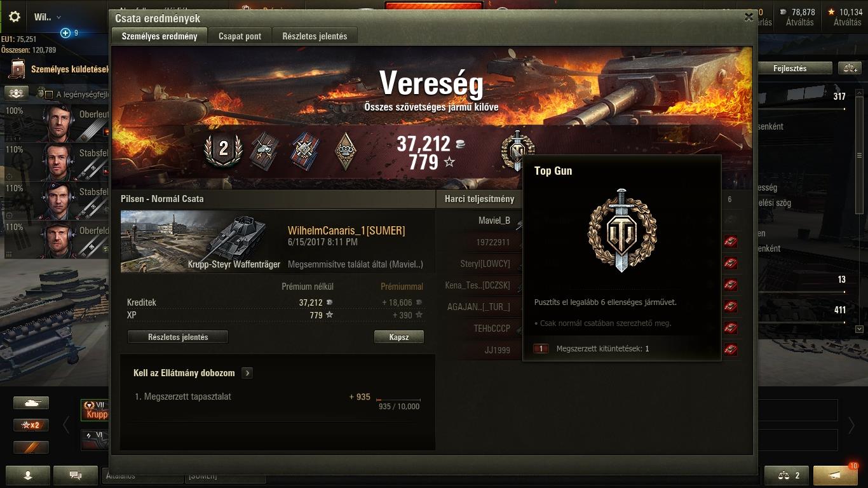Screen dimensions: 868x488
Task: Open notifications megaphone icon
Action: click(x=836, y=475)
